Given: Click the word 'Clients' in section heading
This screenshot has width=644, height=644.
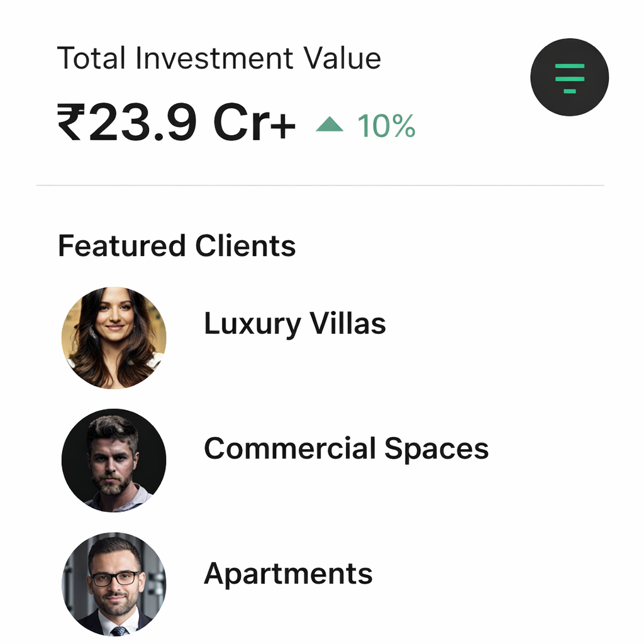Looking at the screenshot, I should click(245, 245).
